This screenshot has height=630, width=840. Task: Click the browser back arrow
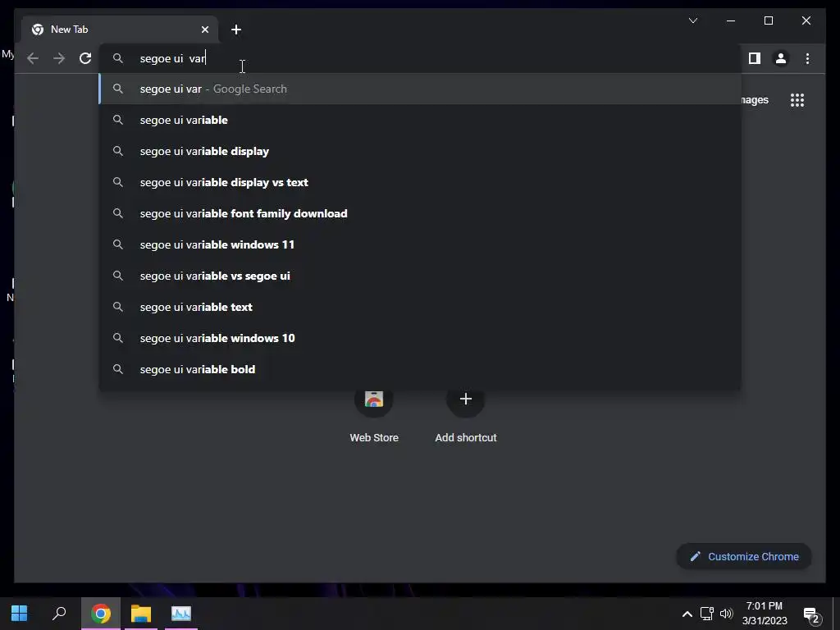(x=33, y=58)
